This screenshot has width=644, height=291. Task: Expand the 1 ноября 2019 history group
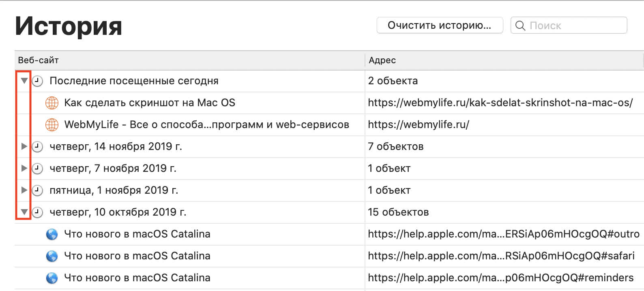tap(24, 190)
